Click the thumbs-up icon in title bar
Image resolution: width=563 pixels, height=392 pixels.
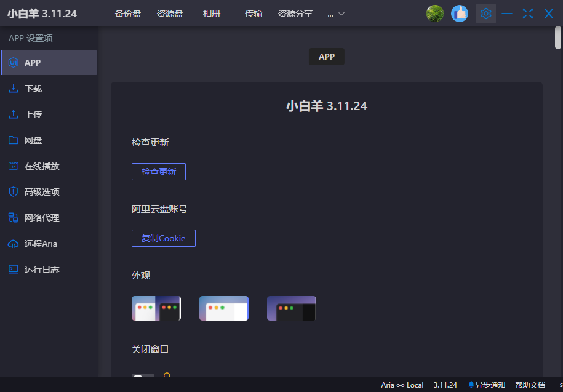click(460, 14)
